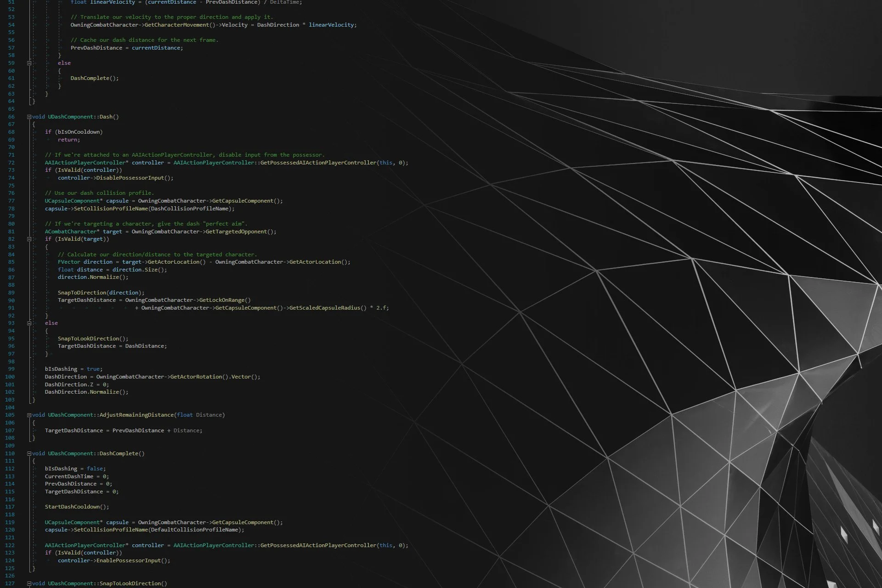Click the DashCollisionProfileName argument

190,209
